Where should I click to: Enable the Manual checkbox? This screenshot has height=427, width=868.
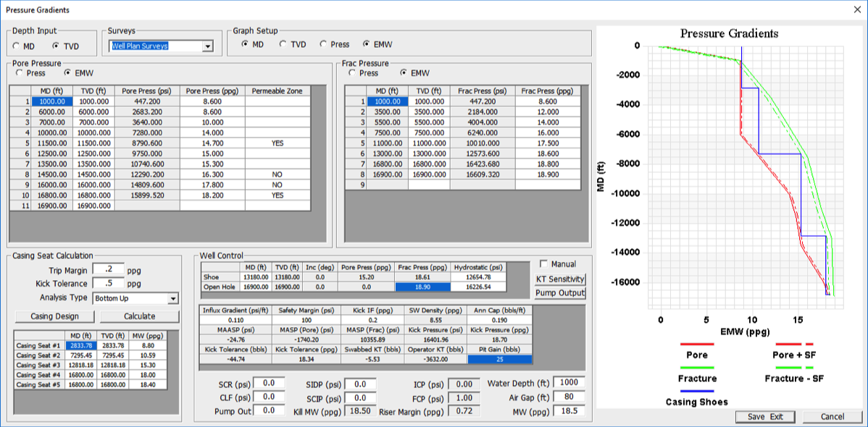tap(544, 264)
